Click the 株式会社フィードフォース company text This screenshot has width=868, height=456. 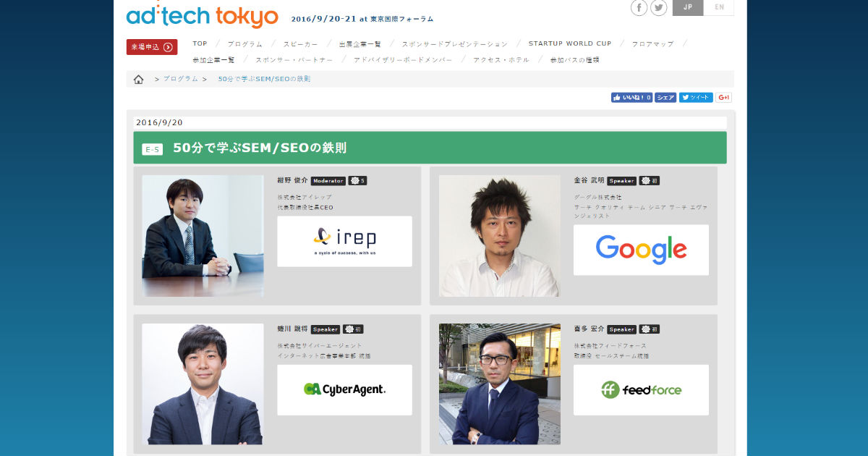click(610, 346)
